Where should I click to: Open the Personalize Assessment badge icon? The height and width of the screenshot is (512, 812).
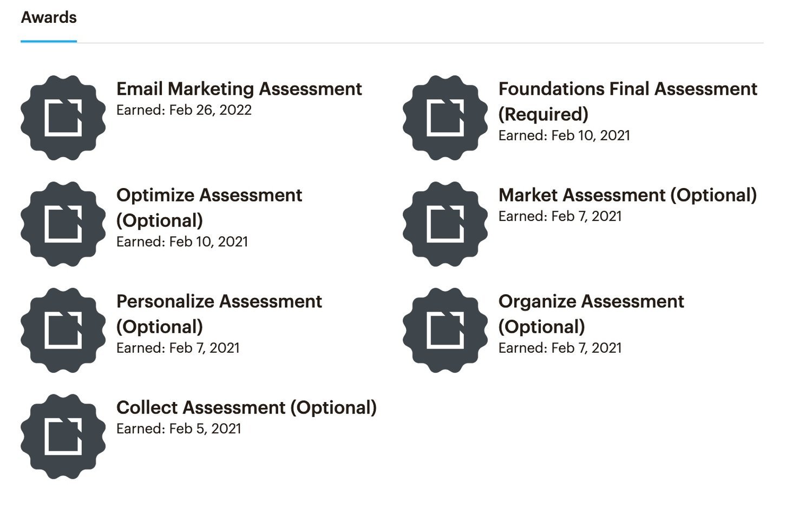(x=63, y=330)
